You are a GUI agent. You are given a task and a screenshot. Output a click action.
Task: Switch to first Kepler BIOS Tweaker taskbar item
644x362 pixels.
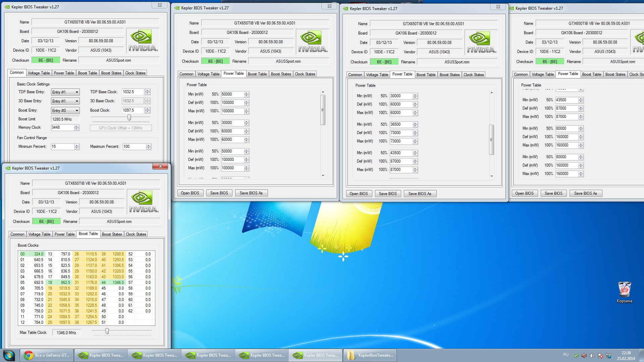click(x=101, y=355)
